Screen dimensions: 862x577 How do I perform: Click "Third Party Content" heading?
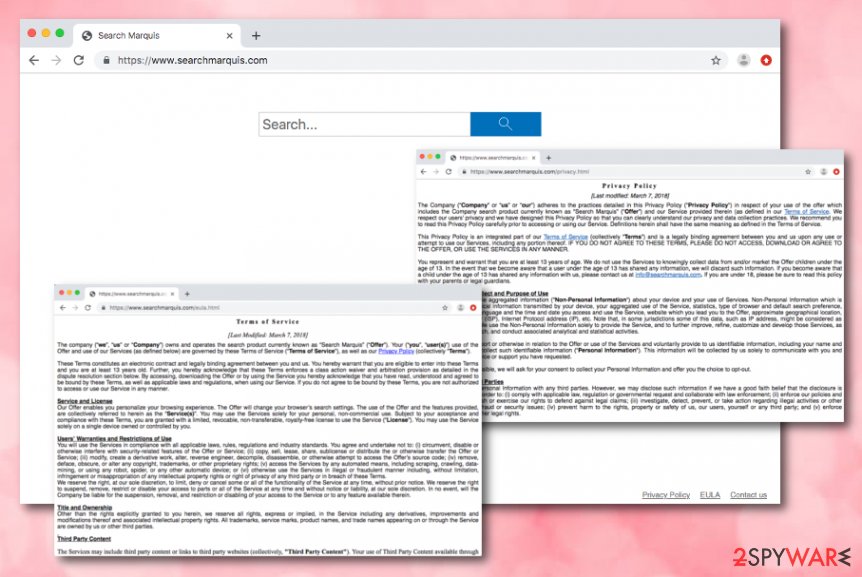tap(84, 539)
